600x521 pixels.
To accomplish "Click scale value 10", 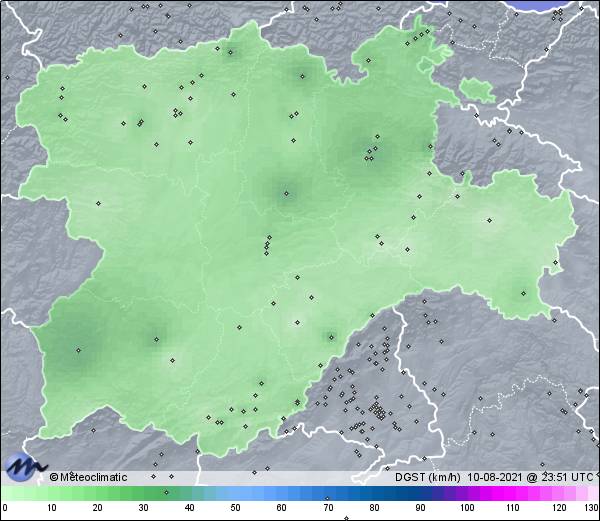I will pos(52,508).
